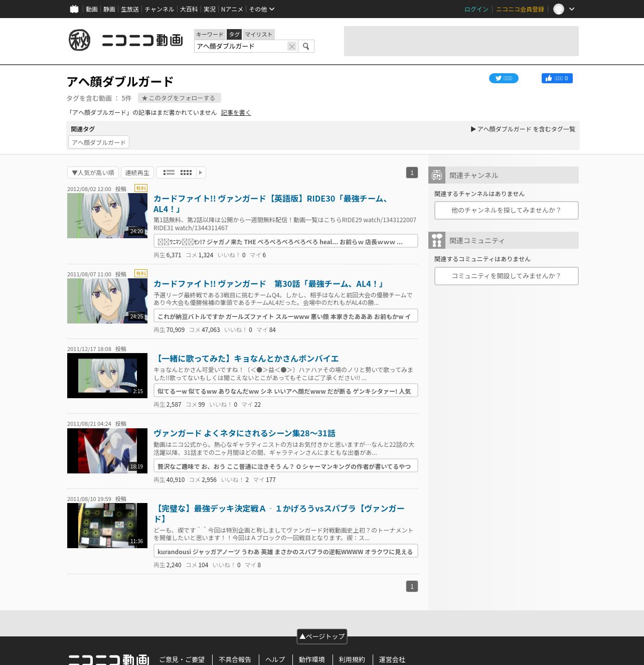This screenshot has height=665, width=644.
Task: Click the footer 運営会社 link
Action: [392, 659]
